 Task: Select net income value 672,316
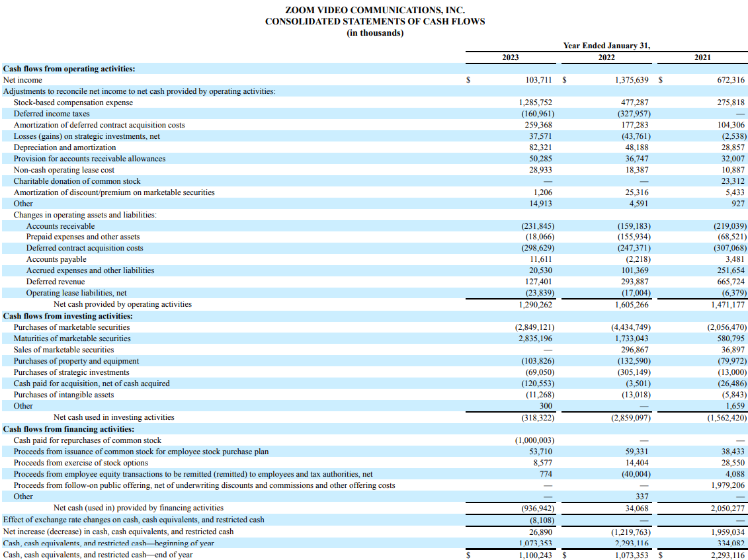point(731,80)
